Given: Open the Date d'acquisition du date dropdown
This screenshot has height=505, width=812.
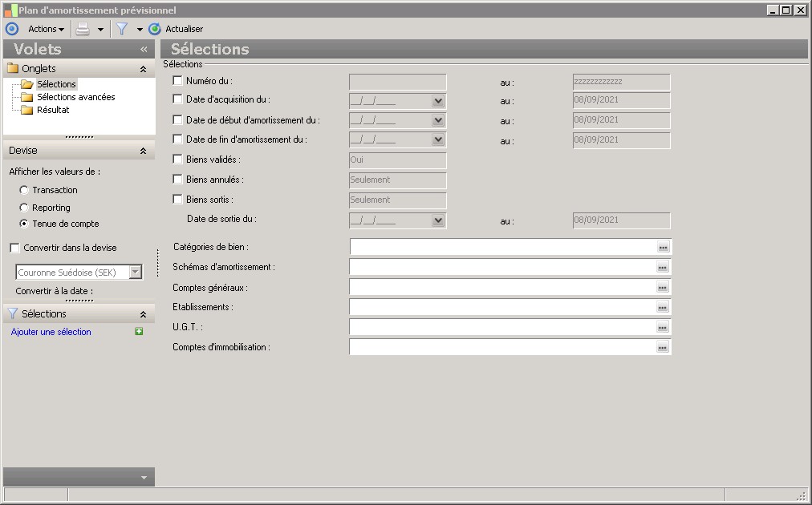Looking at the screenshot, I should [438, 101].
